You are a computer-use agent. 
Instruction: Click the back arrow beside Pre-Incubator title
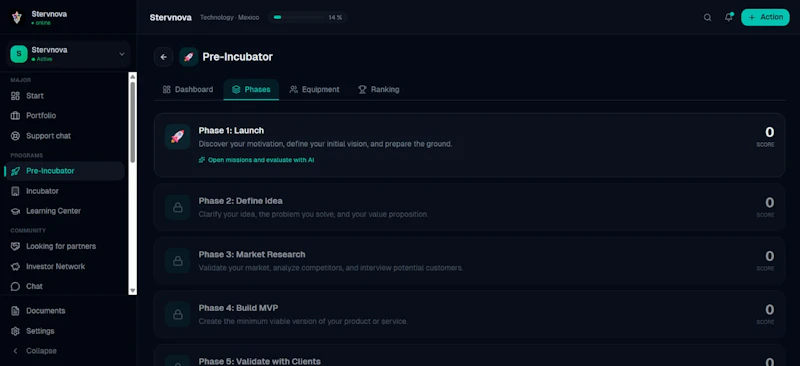tap(163, 57)
